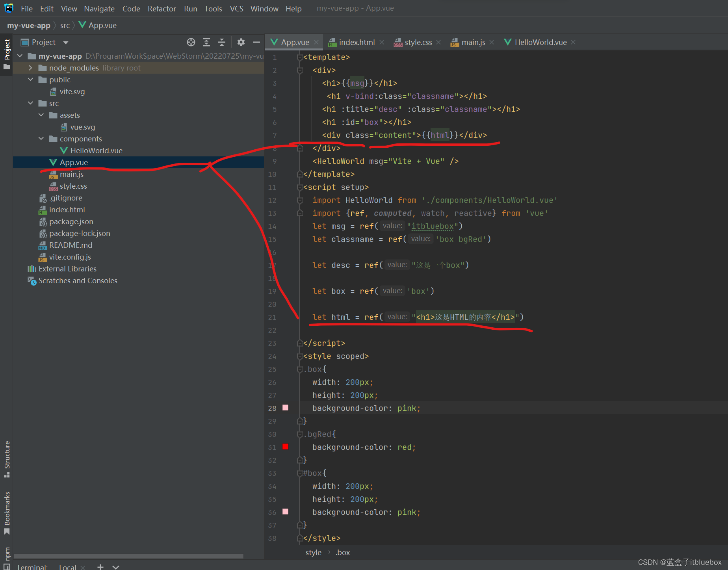Click pink color swatch on line 28
This screenshot has height=570, width=728.
click(286, 408)
